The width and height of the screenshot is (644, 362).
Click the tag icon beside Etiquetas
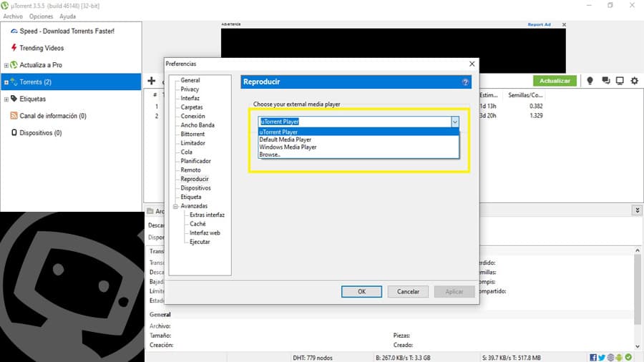[x=14, y=99]
